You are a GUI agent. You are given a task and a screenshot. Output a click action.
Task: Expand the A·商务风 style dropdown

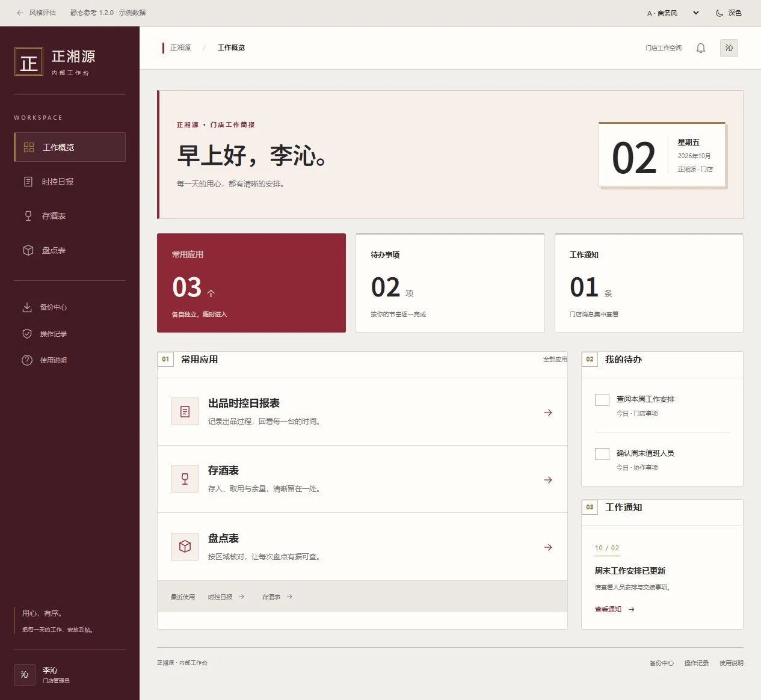click(x=673, y=13)
